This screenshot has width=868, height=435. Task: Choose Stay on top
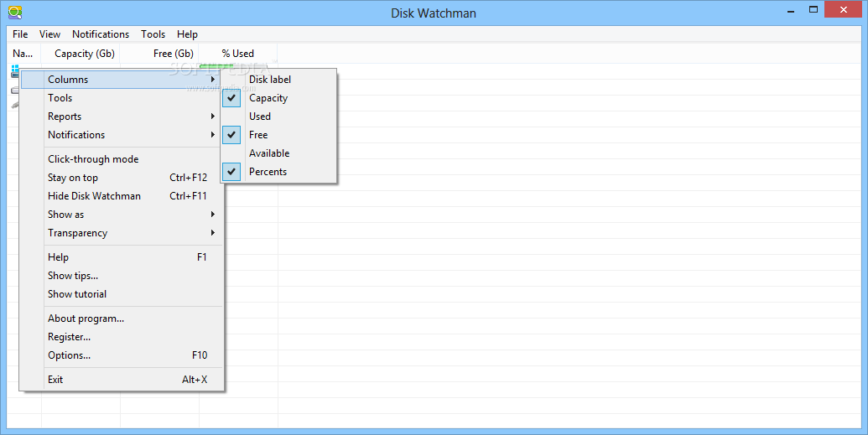pos(122,178)
